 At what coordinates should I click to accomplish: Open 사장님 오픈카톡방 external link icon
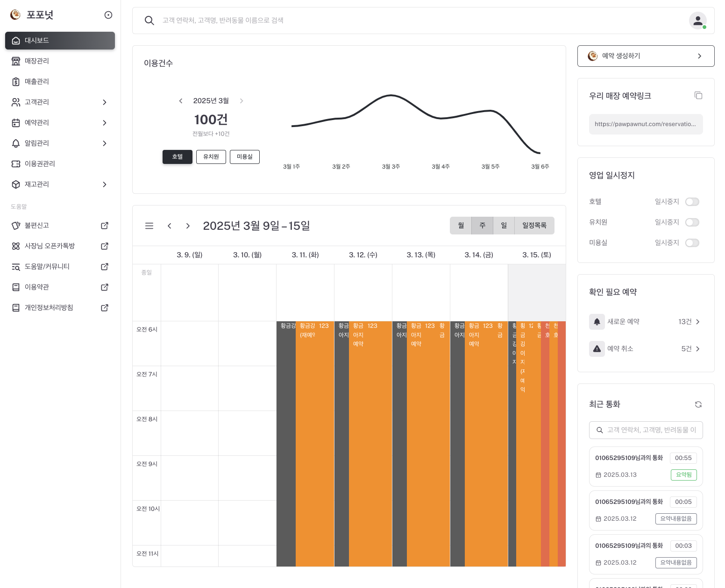coord(105,246)
